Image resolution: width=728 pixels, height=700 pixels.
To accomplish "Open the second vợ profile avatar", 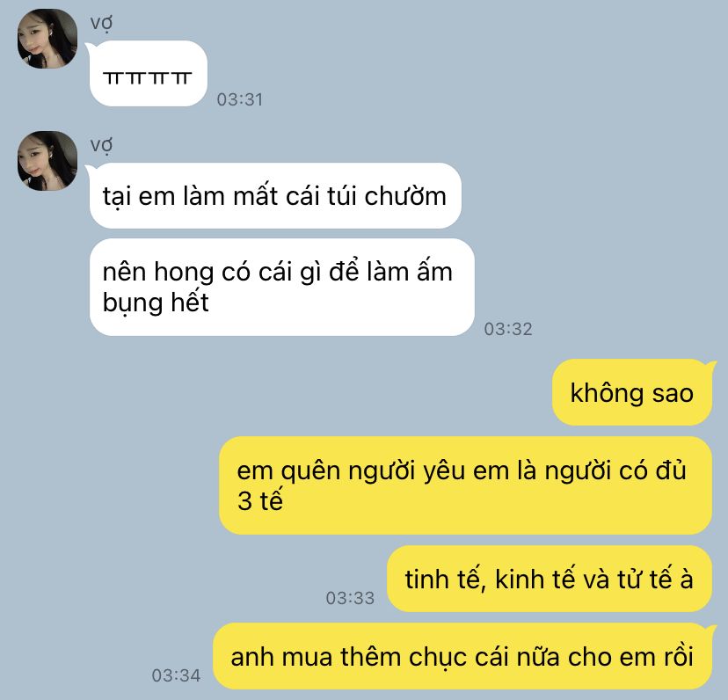I will pos(47,161).
